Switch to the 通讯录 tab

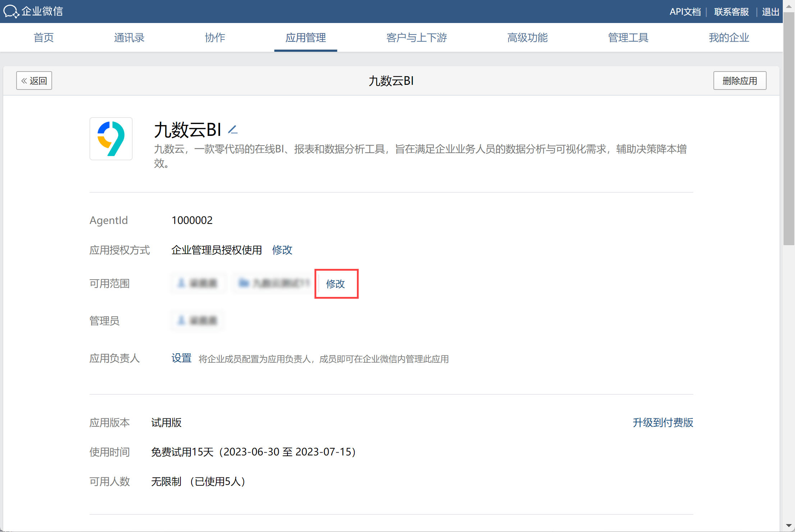click(x=129, y=37)
